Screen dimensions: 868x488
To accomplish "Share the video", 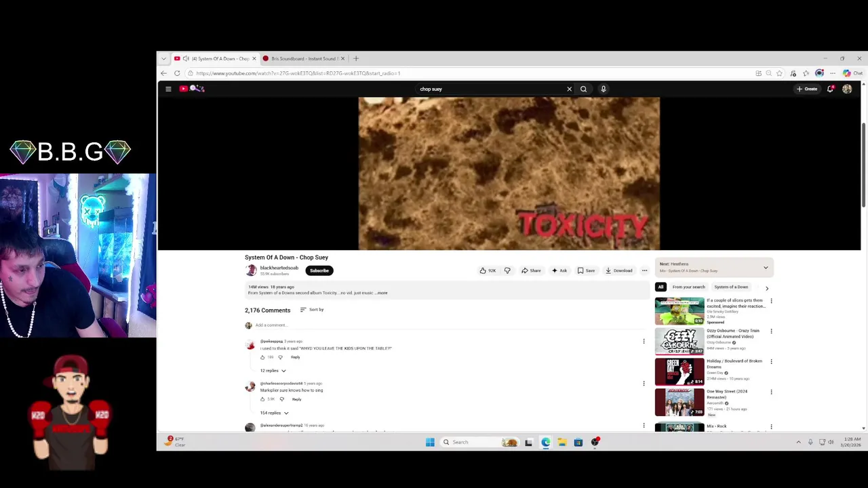I will pyautogui.click(x=531, y=270).
